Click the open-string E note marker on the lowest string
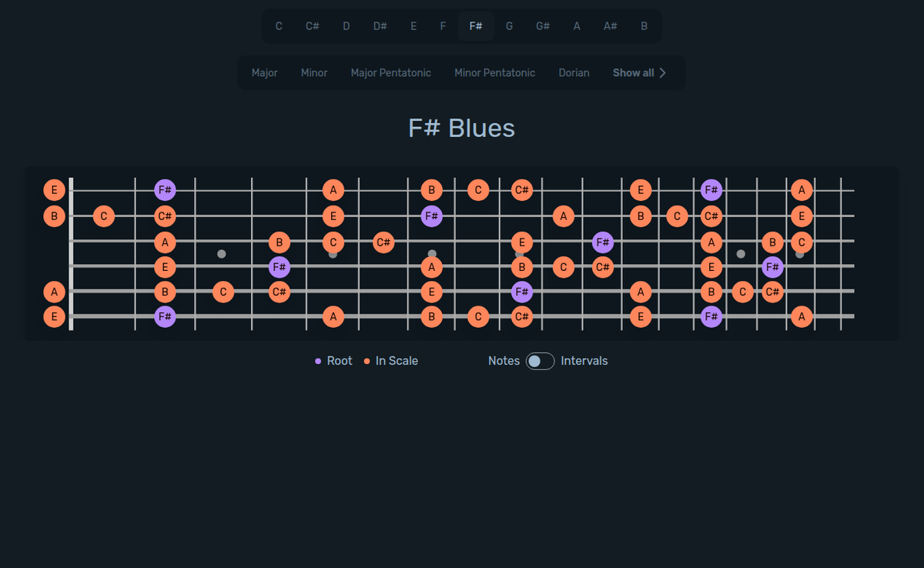 (x=54, y=316)
